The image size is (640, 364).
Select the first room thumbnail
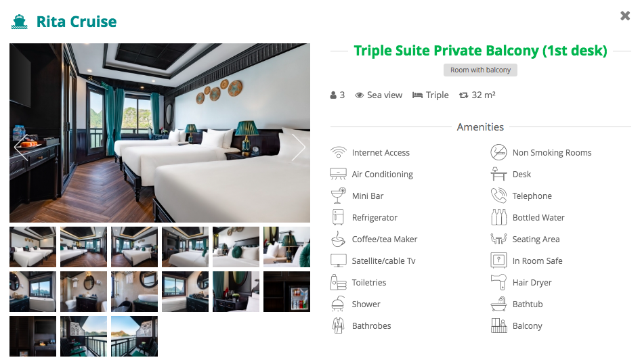click(x=33, y=247)
